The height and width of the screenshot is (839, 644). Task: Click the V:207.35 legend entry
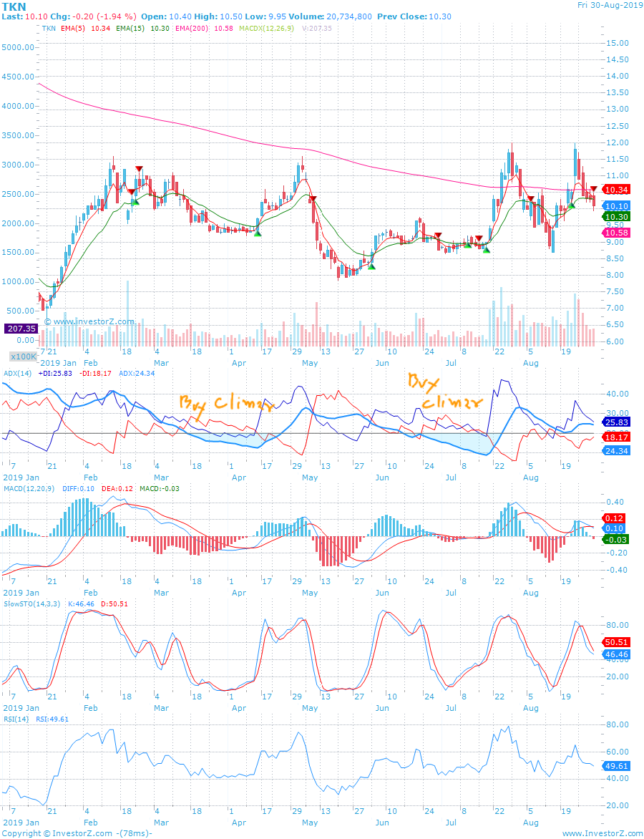[317, 29]
